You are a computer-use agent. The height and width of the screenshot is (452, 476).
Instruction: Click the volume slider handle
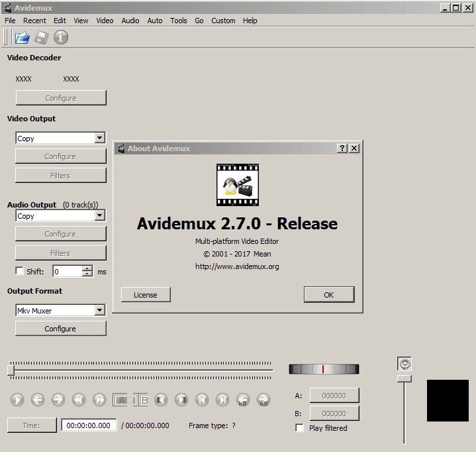coord(405,378)
